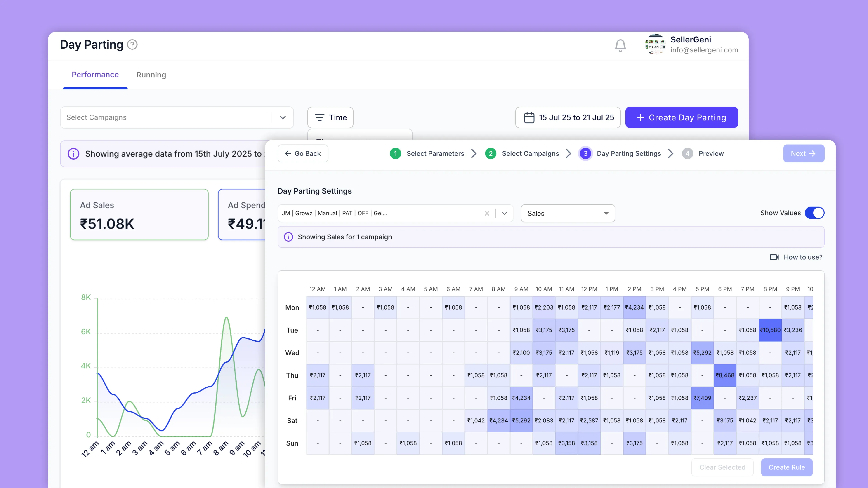Click info icon next to Showing Sales
Screen dimensions: 868x488
click(288, 237)
